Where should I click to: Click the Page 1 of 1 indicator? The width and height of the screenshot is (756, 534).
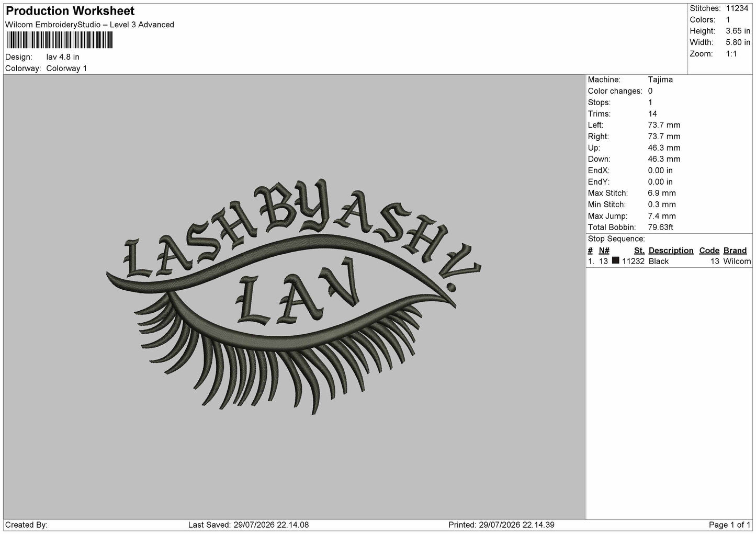(729, 525)
